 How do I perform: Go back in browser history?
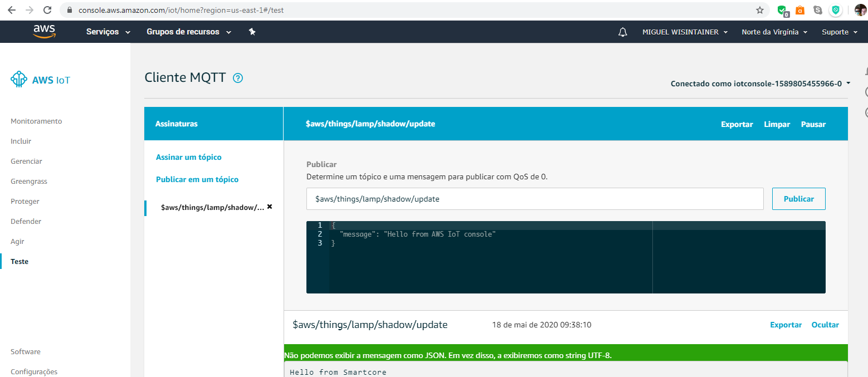point(12,10)
